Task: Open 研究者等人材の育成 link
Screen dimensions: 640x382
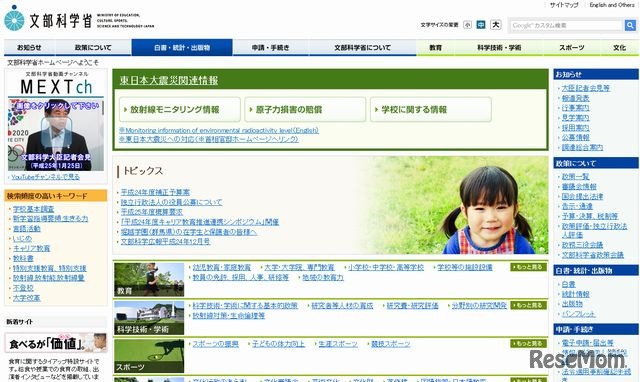Action: (x=342, y=305)
